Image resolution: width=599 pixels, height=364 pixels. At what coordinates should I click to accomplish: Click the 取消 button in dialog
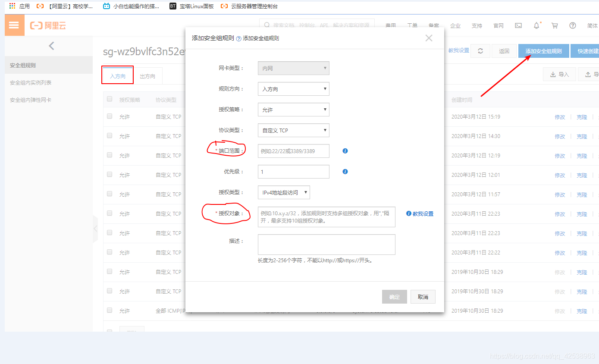(x=423, y=297)
